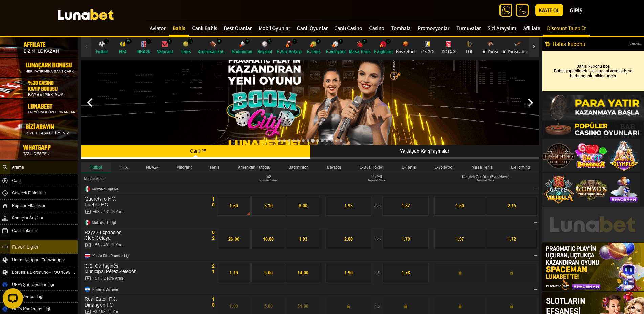The height and width of the screenshot is (314, 644).
Task: Bet 1.60 on Querétaro home win
Action: tap(234, 206)
